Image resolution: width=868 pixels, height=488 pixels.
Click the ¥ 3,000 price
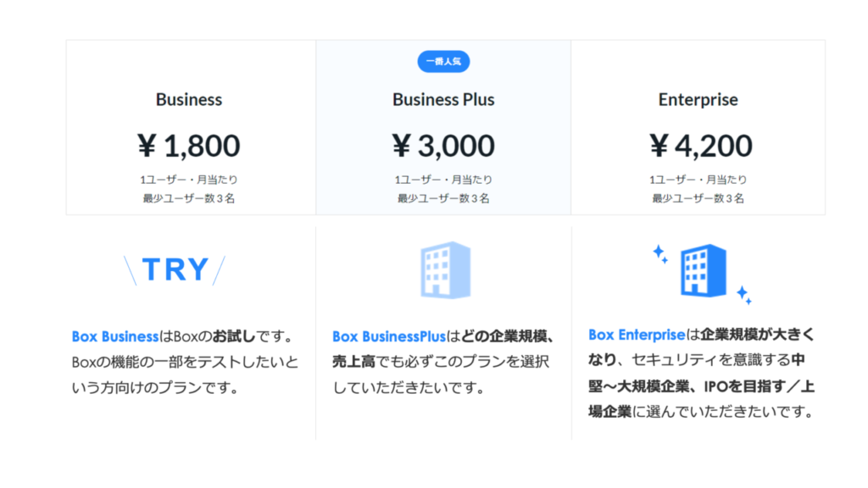tap(443, 146)
